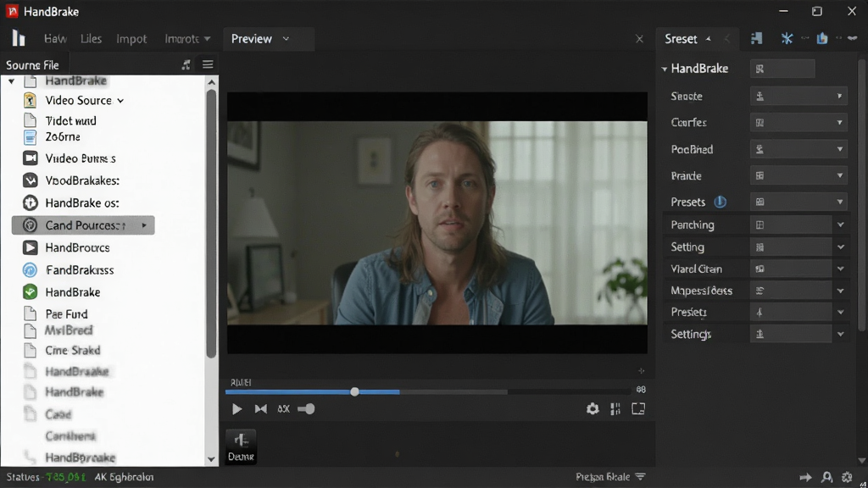Image resolution: width=868 pixels, height=488 pixels.
Task: Expand the Cand Pourcess submenu arrow
Action: [144, 225]
